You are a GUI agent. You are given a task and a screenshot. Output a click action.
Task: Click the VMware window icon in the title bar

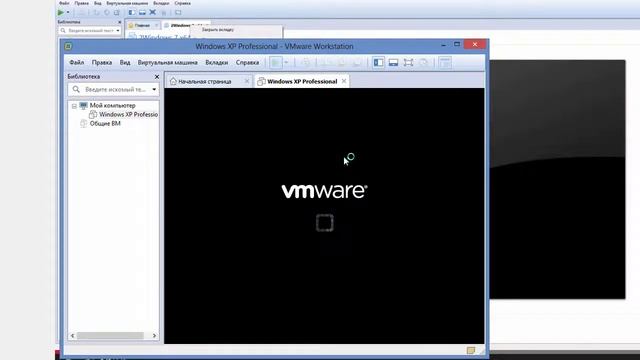(68, 46)
